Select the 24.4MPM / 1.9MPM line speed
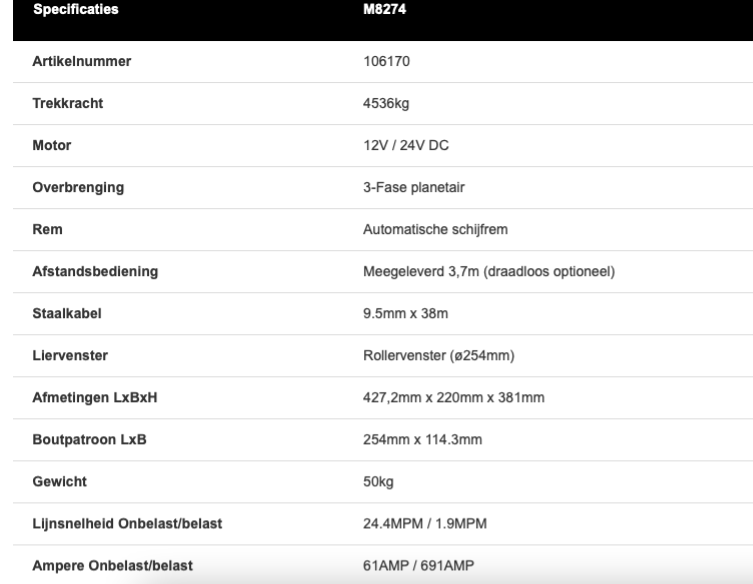This screenshot has height=584, width=753. tap(426, 523)
